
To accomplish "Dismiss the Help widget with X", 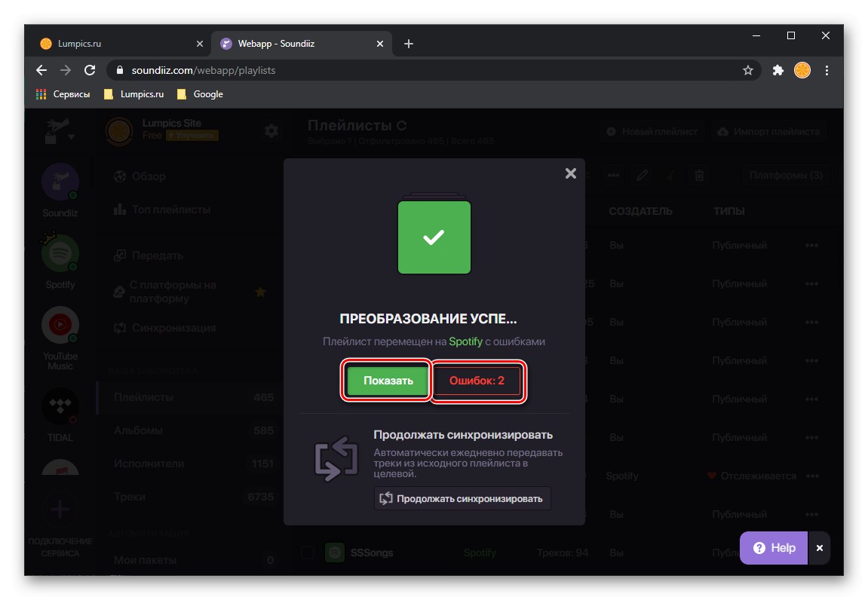I will pos(819,548).
